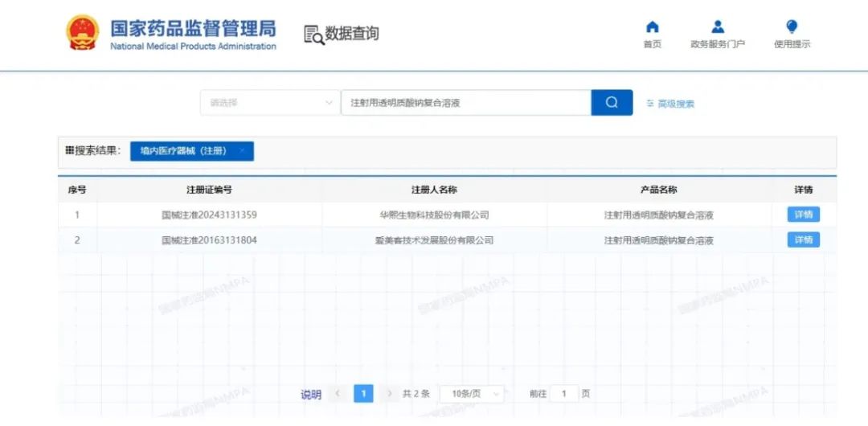The image size is (868, 426).
Task: Remove the 境内医疗器械 filter tag
Action: click(x=242, y=150)
